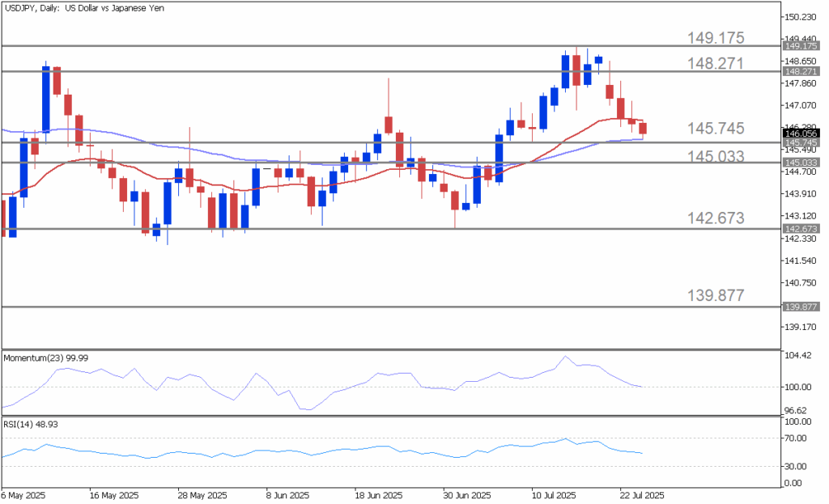Select the RSI(14) 48.93 indicator label
The width and height of the screenshot is (829, 504).
31,424
